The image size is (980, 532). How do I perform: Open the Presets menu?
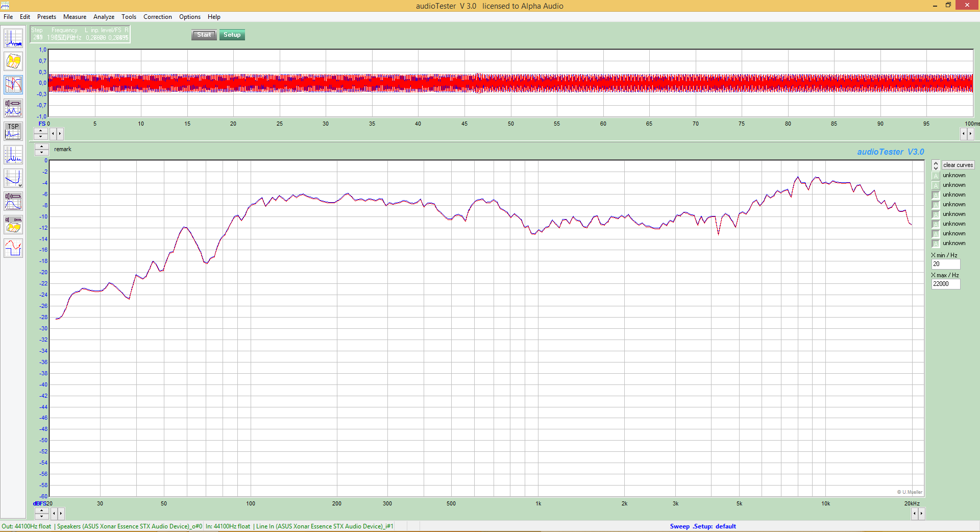pyautogui.click(x=46, y=17)
